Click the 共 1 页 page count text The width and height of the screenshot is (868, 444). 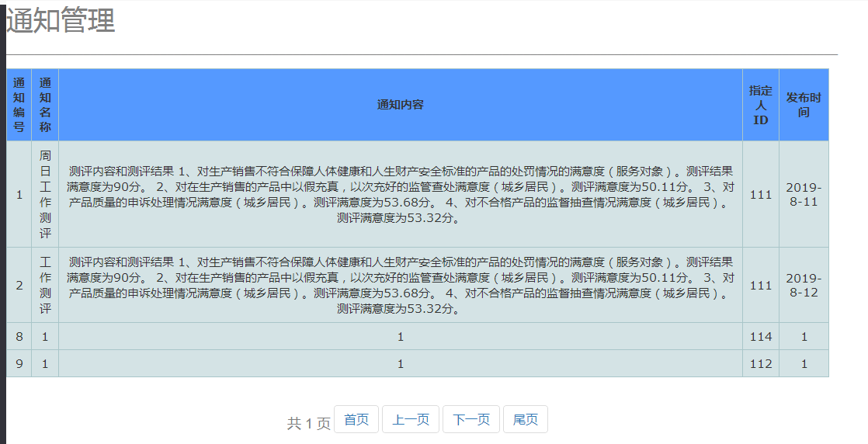309,424
